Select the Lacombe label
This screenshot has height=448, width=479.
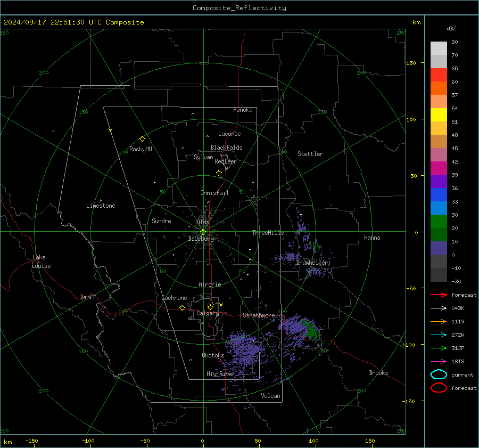229,134
